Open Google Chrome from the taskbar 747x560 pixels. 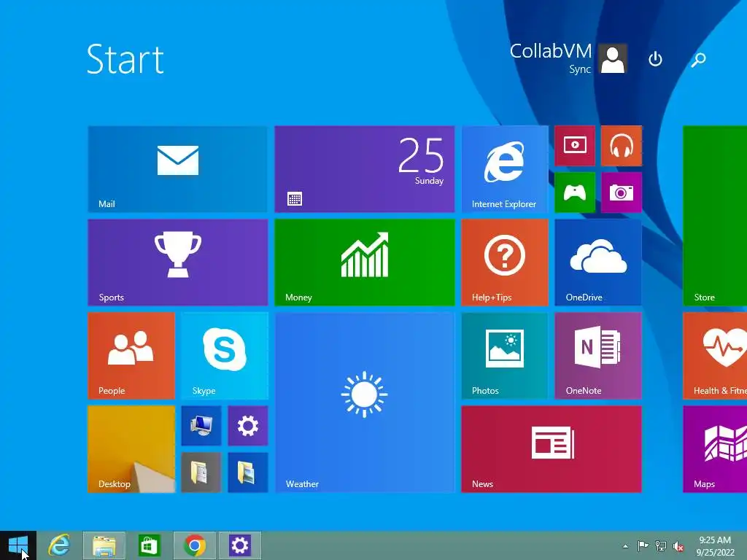pyautogui.click(x=194, y=545)
